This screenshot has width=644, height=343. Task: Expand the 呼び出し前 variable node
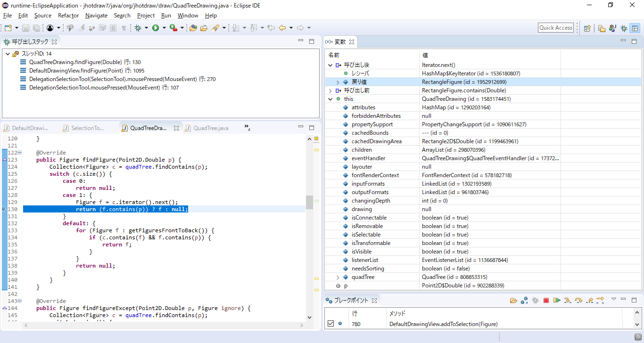[x=330, y=90]
